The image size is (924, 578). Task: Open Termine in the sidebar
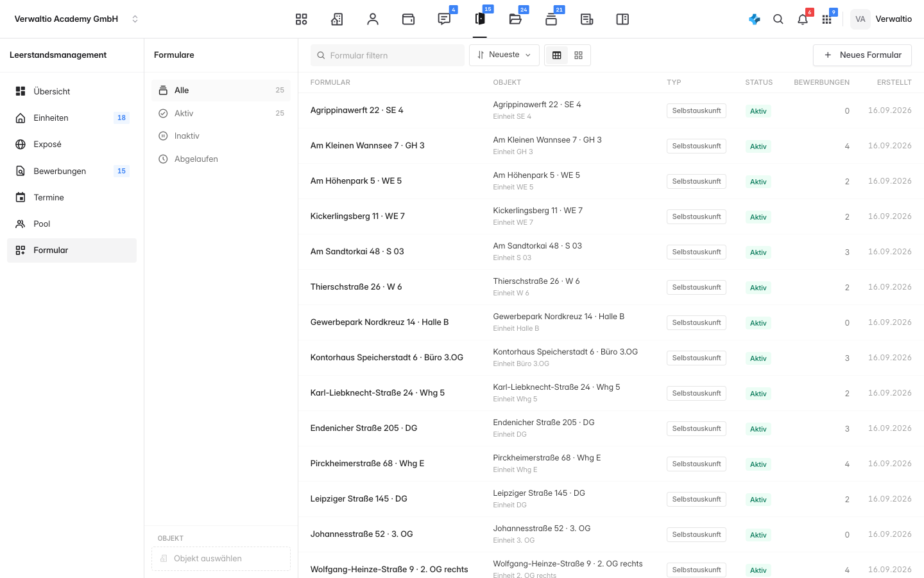tap(72, 197)
